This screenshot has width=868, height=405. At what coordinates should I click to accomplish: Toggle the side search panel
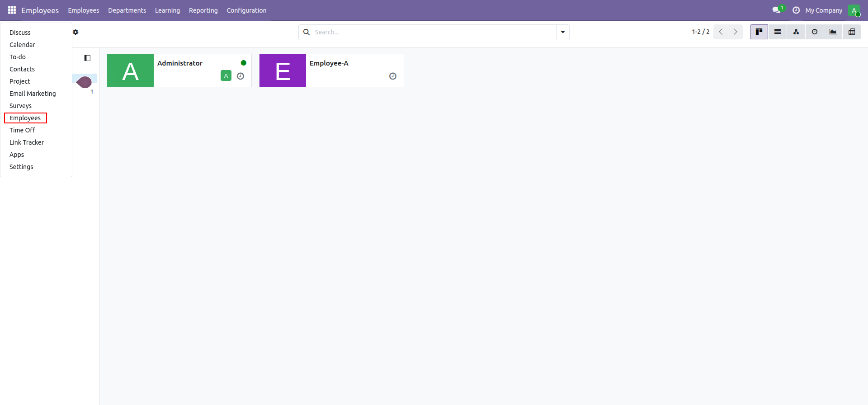[x=87, y=58]
